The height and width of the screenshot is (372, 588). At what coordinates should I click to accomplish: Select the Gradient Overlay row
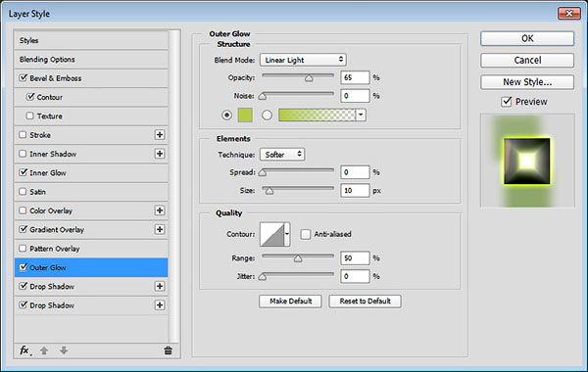[91, 230]
